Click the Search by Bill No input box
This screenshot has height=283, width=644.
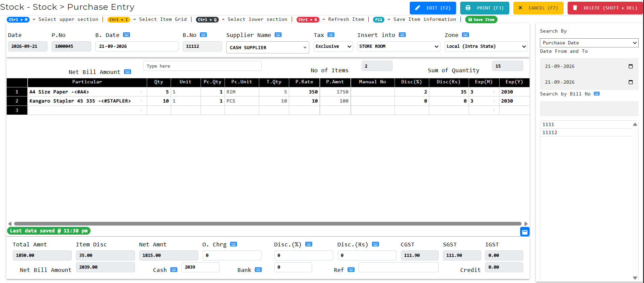pos(589,109)
